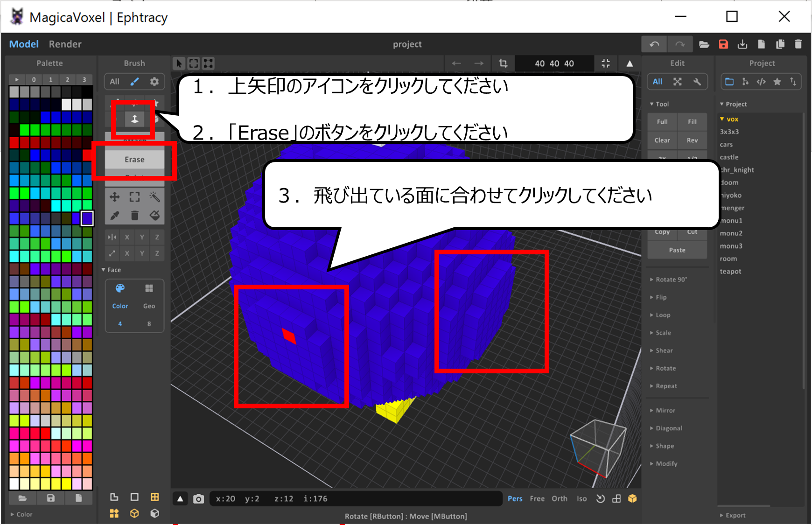Select the magic wand selection tool
The image size is (812, 525).
click(x=155, y=197)
